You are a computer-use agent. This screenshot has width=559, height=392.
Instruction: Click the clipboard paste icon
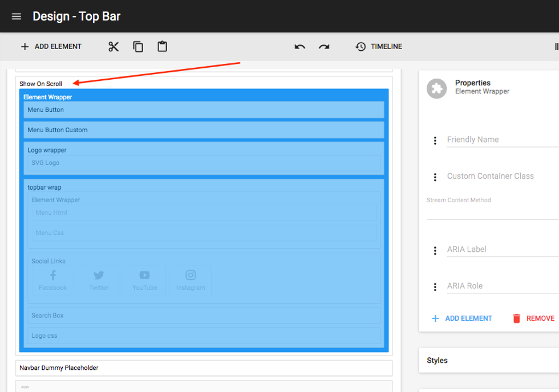[x=163, y=47]
